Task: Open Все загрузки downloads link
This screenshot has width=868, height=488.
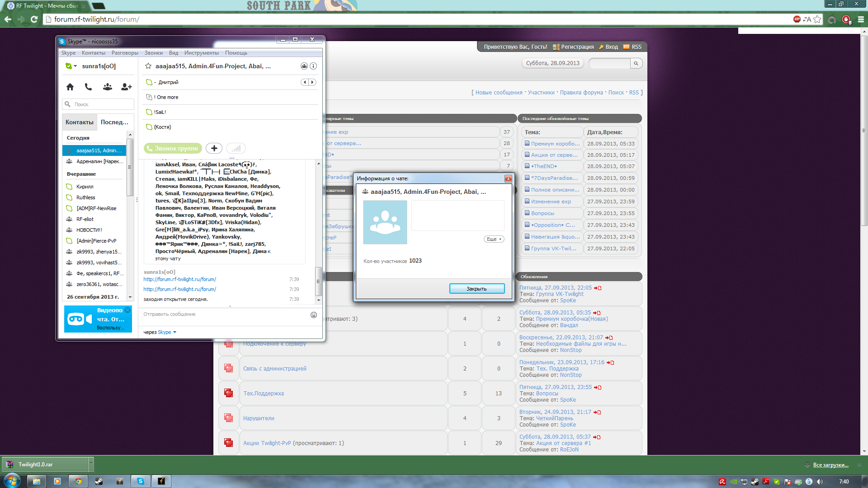Action: (830, 465)
